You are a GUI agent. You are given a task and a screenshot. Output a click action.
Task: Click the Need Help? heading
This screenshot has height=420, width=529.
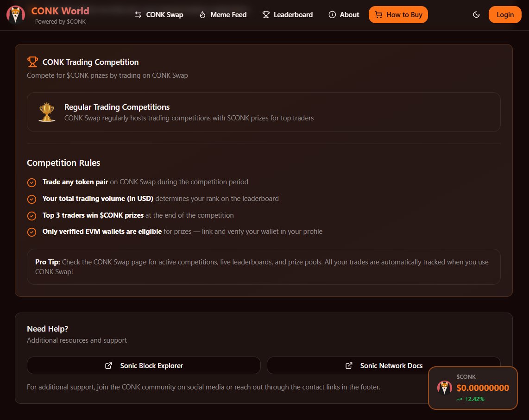coord(48,329)
